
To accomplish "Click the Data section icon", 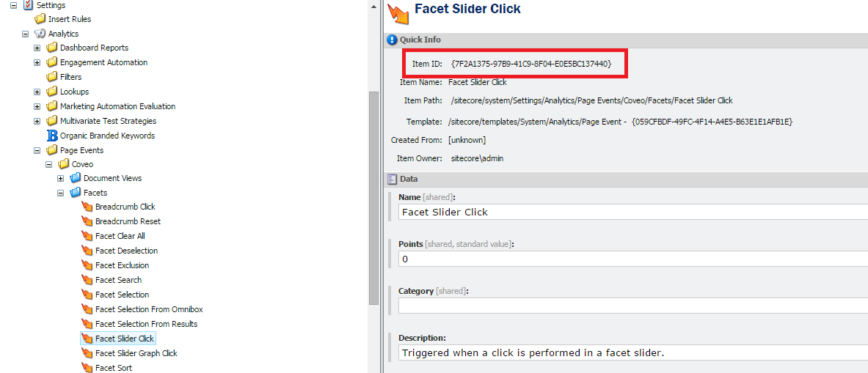I will point(392,179).
